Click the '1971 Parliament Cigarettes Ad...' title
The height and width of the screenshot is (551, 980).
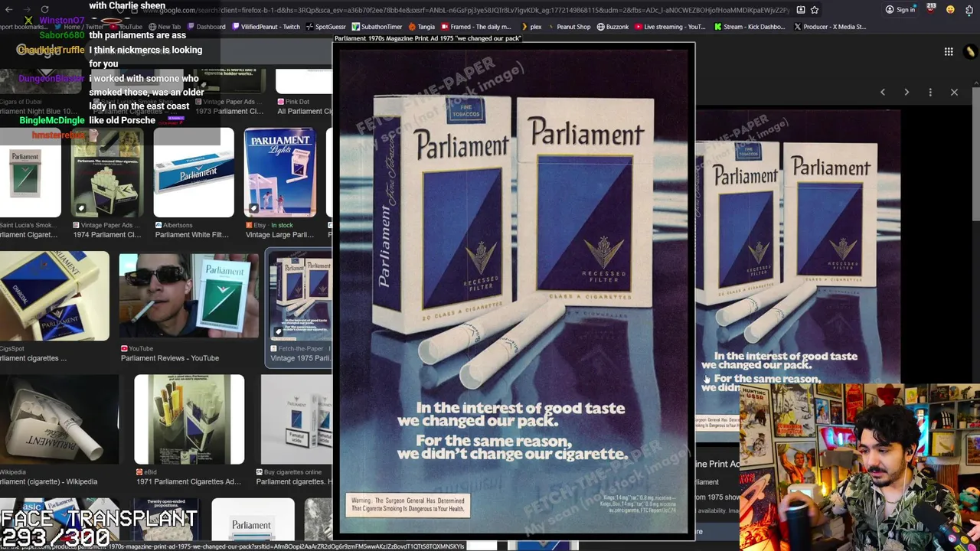tap(188, 482)
